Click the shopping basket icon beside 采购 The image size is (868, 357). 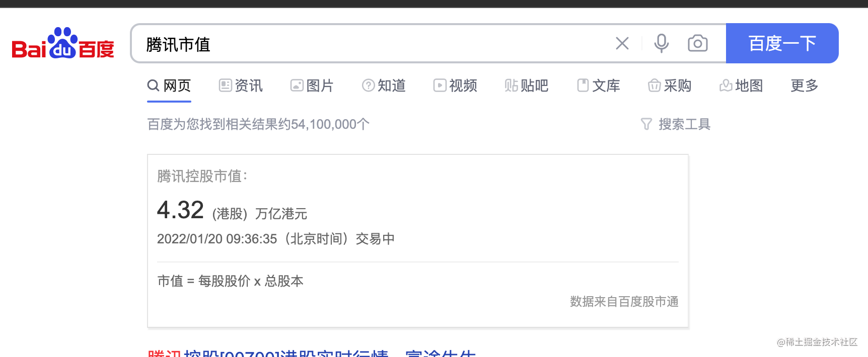pyautogui.click(x=654, y=85)
